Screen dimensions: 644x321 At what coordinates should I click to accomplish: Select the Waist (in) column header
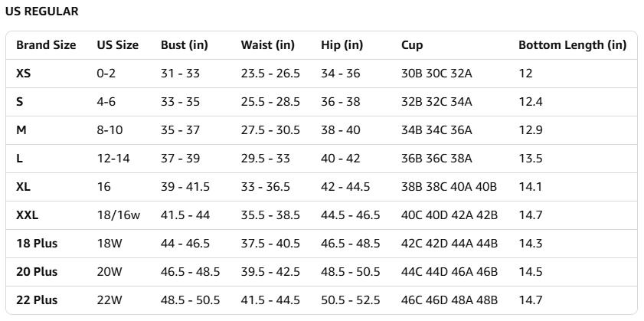pos(267,45)
